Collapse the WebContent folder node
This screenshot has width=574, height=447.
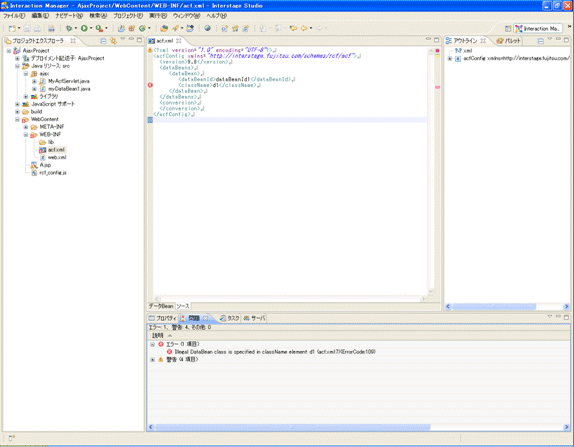(17, 119)
